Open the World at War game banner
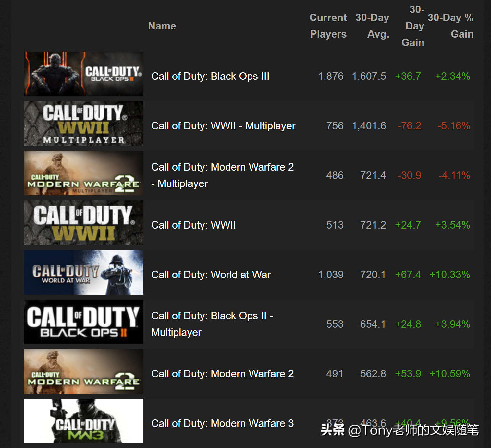 (x=84, y=272)
